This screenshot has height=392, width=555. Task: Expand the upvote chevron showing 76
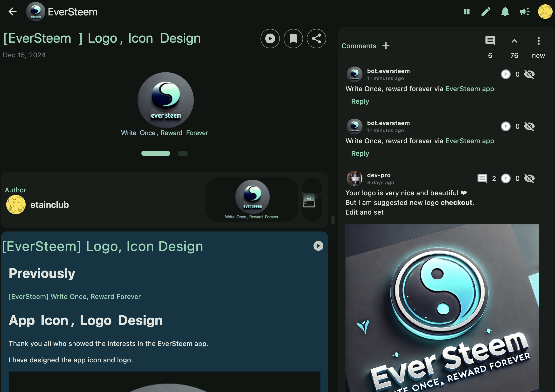(x=514, y=41)
